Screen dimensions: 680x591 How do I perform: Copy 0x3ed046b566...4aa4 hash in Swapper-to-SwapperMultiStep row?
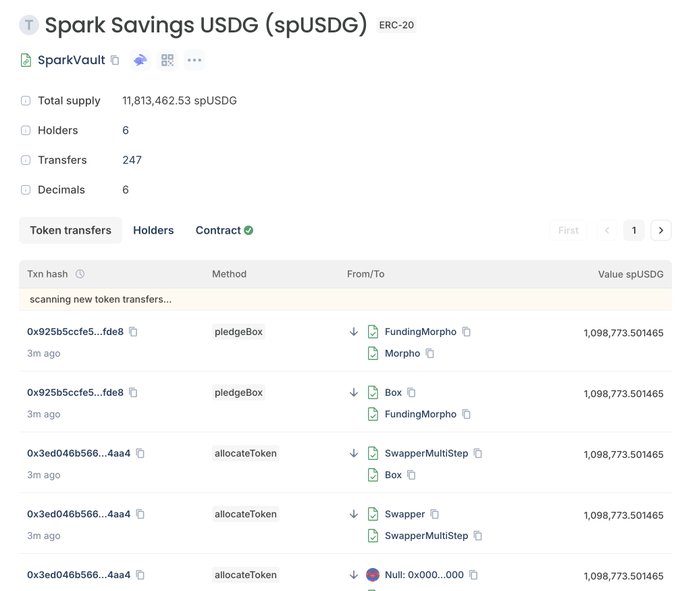(x=140, y=514)
